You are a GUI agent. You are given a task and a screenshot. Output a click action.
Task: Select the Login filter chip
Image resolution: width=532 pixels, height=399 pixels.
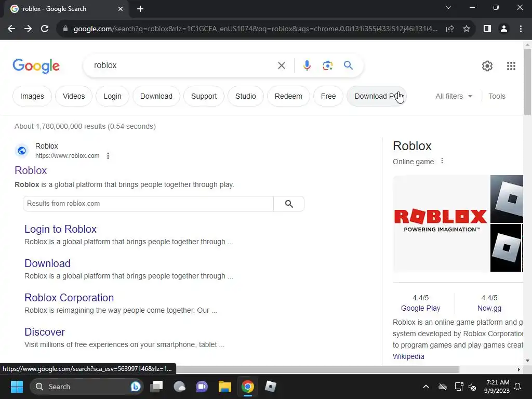click(x=112, y=96)
